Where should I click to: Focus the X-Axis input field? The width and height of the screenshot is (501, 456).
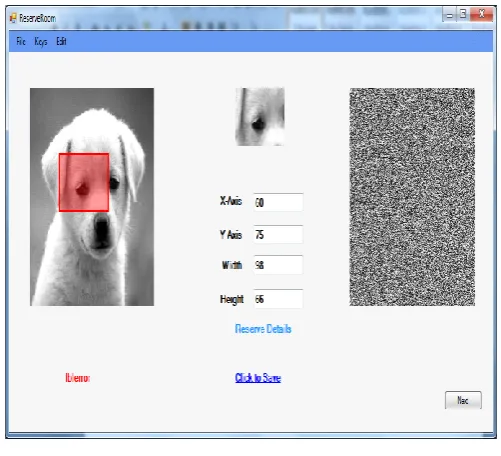click(278, 202)
